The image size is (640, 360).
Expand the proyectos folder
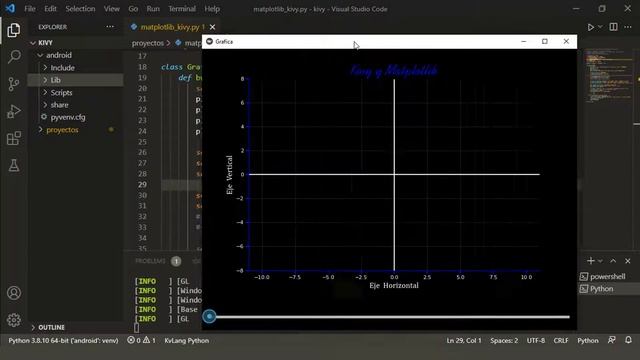tap(40, 129)
